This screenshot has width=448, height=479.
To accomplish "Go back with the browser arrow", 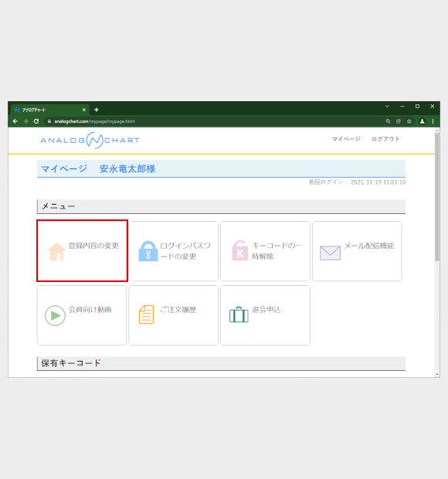I will [x=15, y=121].
